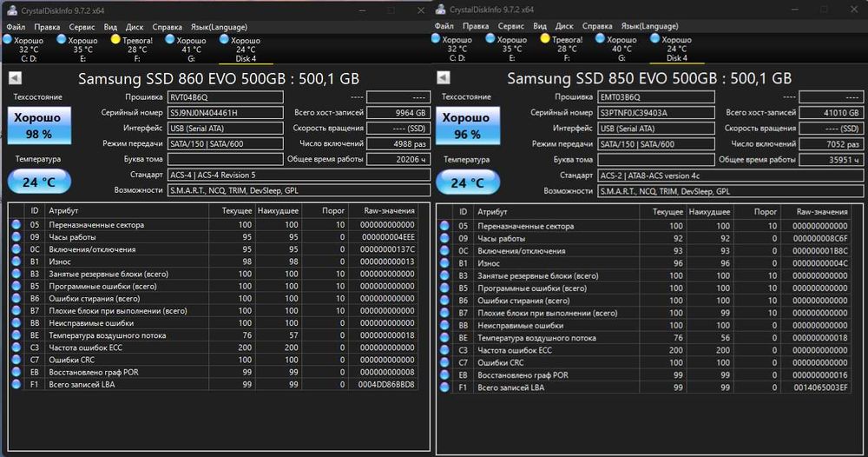Select Программные ошибки (всего) row in right window
The width and height of the screenshot is (868, 457).
tap(645, 288)
